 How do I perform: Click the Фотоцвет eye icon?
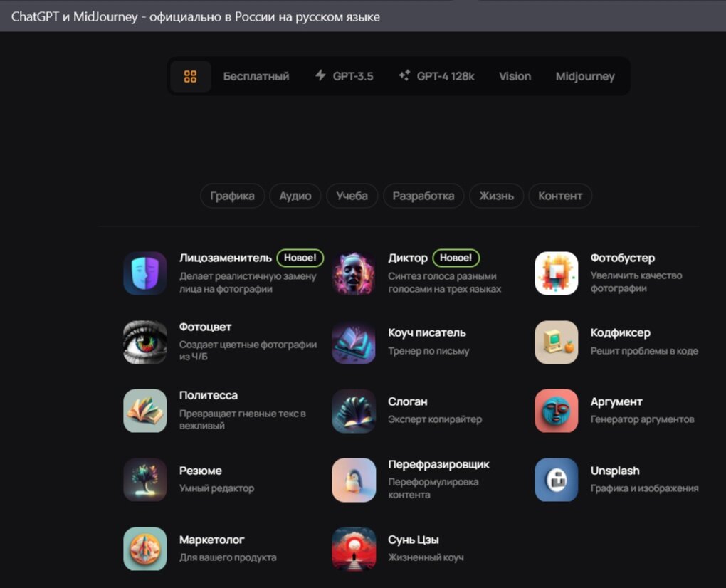pyautogui.click(x=145, y=342)
